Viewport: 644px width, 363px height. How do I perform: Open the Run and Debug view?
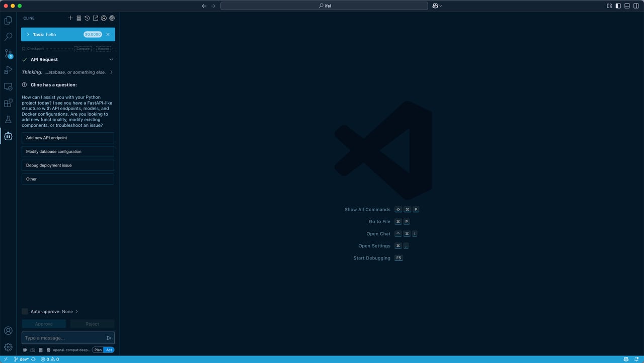(x=8, y=70)
